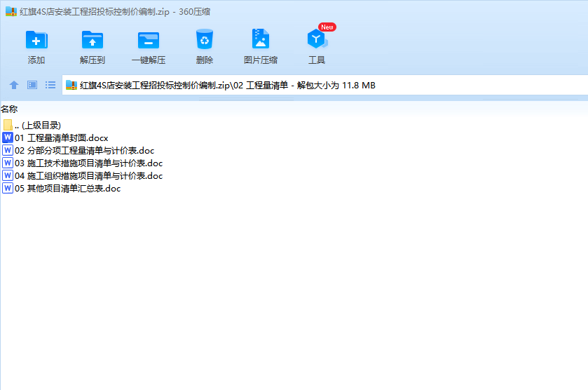Click the 图片压缩 text label
Viewport: 588px width, 390px height.
tap(261, 60)
